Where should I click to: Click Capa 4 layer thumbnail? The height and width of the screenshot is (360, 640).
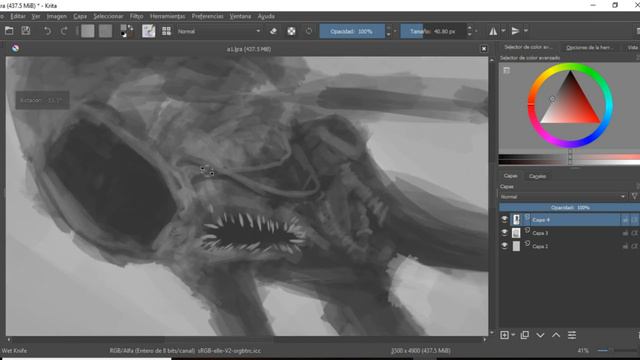[516, 220]
